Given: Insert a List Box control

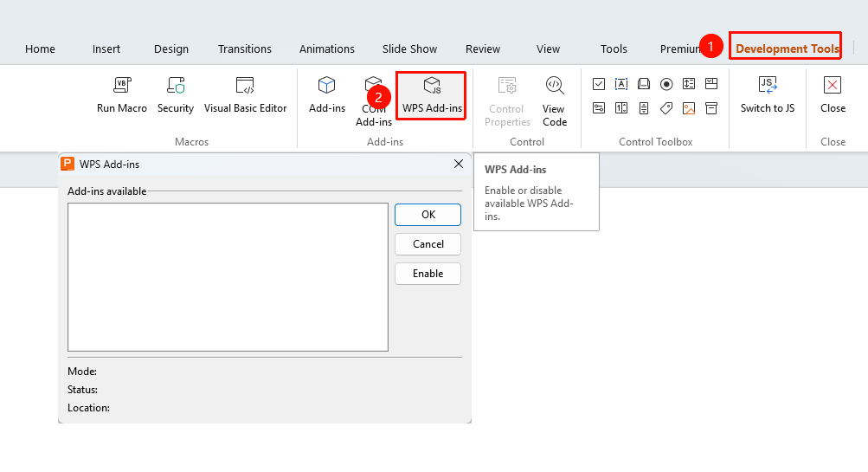Looking at the screenshot, I should [x=689, y=84].
